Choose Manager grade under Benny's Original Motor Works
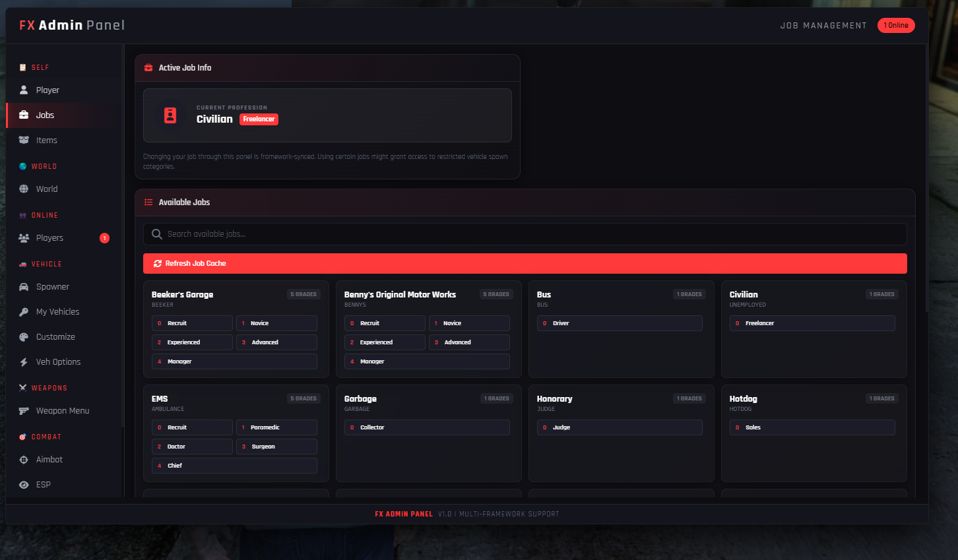Screen dimensions: 958x560 coord(427,361)
